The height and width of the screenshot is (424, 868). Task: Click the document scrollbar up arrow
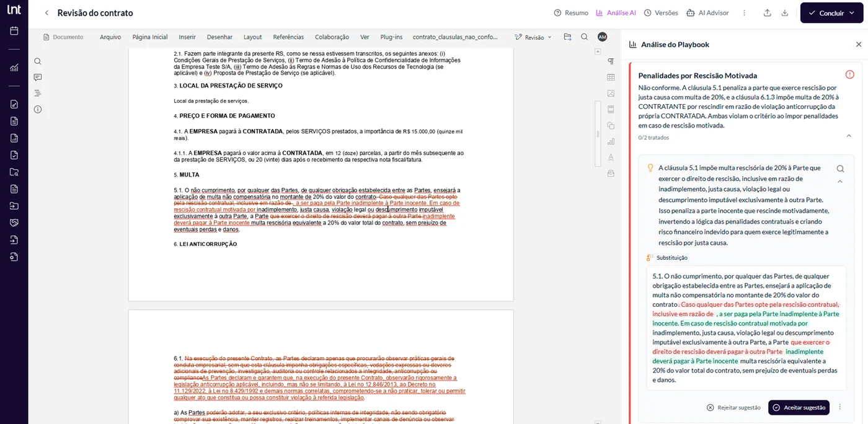[x=597, y=52]
